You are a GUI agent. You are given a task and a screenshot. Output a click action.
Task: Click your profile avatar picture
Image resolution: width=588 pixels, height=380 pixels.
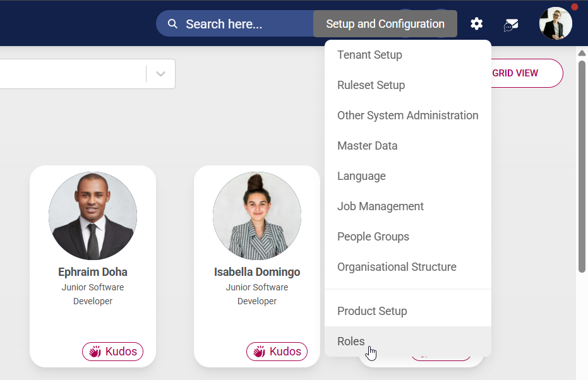[x=555, y=23]
